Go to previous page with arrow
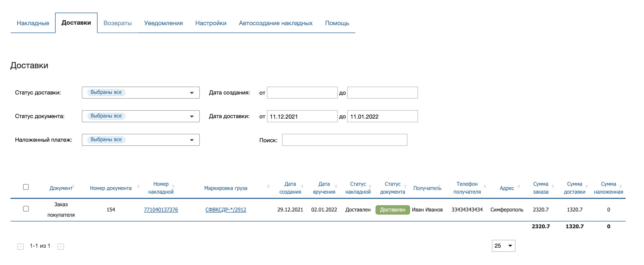This screenshot has height=265, width=644. point(21,246)
